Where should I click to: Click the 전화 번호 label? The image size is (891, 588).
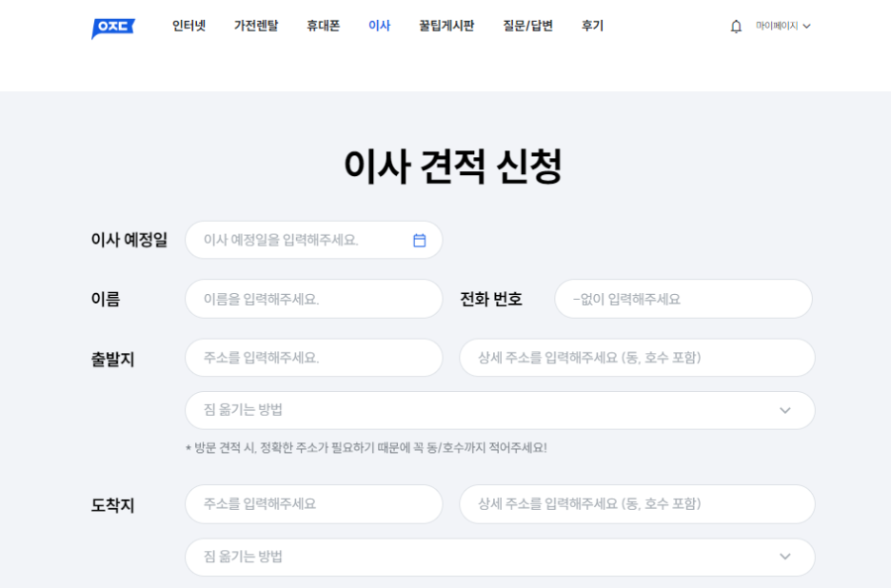[491, 299]
